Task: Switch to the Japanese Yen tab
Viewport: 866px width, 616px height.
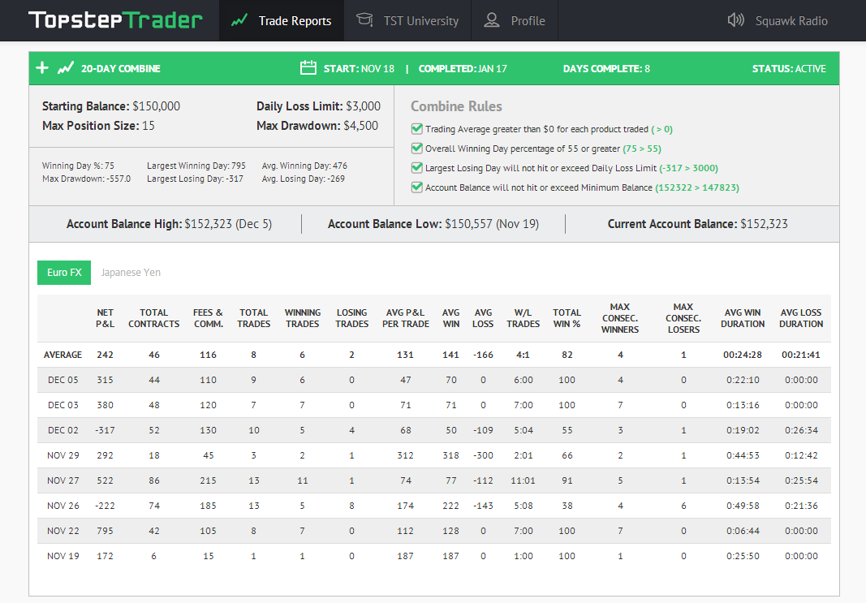Action: coord(131,273)
